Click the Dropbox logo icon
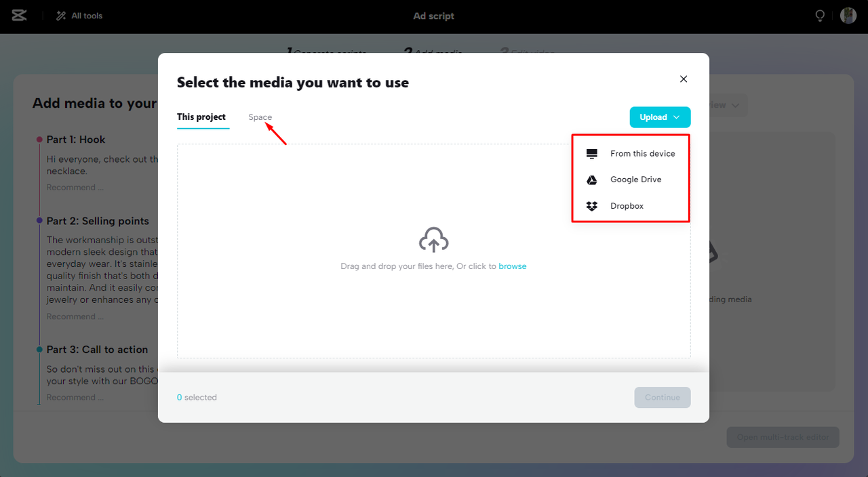Screen dimensions: 868x477 pos(592,206)
